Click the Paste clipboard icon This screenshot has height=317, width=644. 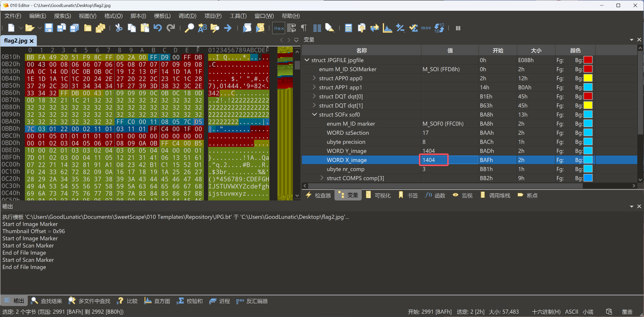pyautogui.click(x=145, y=28)
